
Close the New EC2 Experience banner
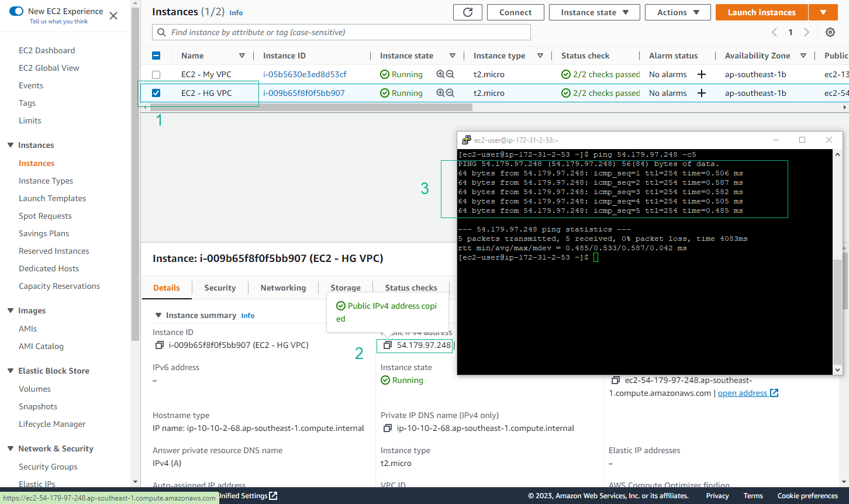point(113,16)
